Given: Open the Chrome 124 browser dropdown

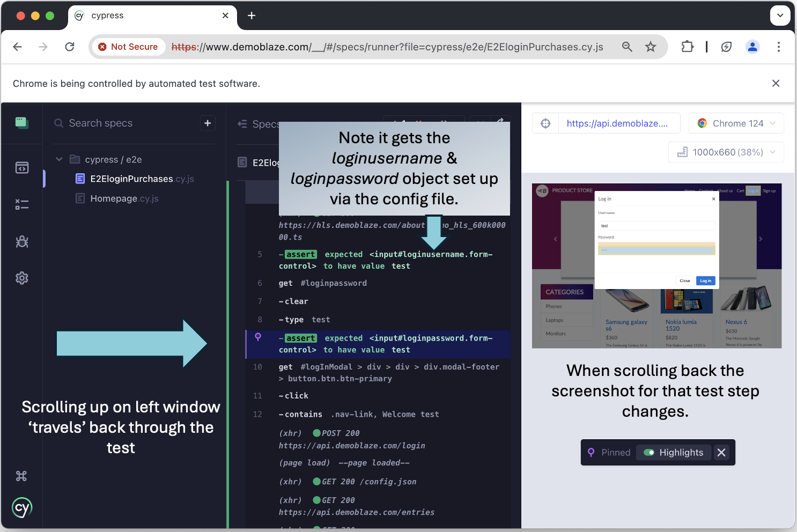Looking at the screenshot, I should [x=736, y=123].
